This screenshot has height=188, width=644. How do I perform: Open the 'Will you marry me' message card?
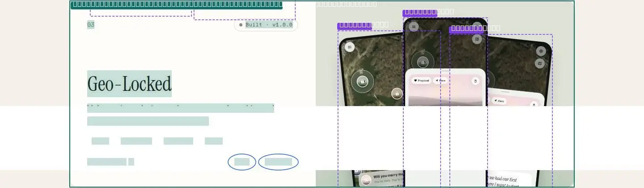click(x=381, y=179)
